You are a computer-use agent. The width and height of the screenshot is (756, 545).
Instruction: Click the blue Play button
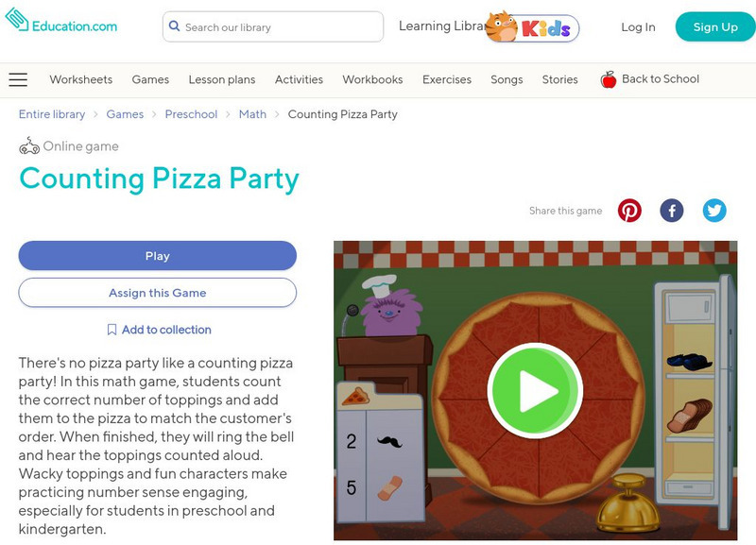[x=158, y=256]
